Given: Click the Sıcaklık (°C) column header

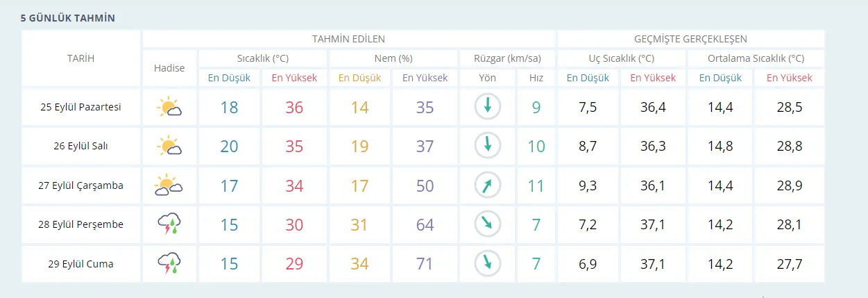Looking at the screenshot, I should coord(262,58).
